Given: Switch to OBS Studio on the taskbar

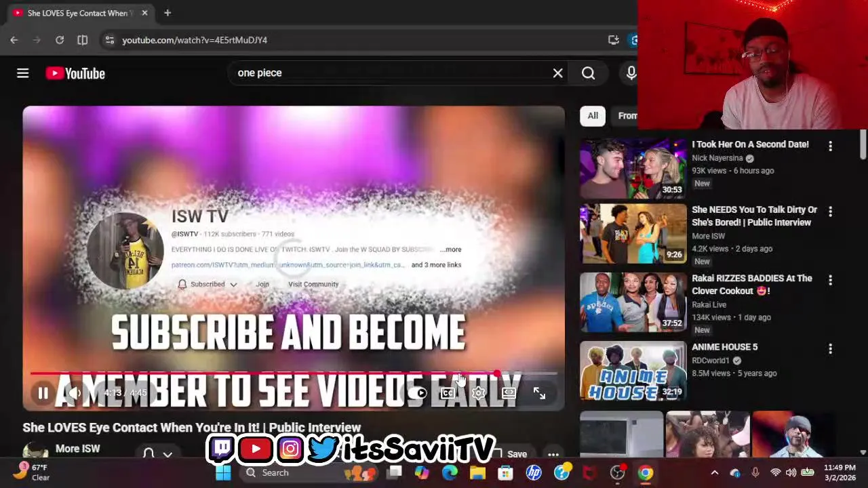Looking at the screenshot, I should (x=617, y=472).
